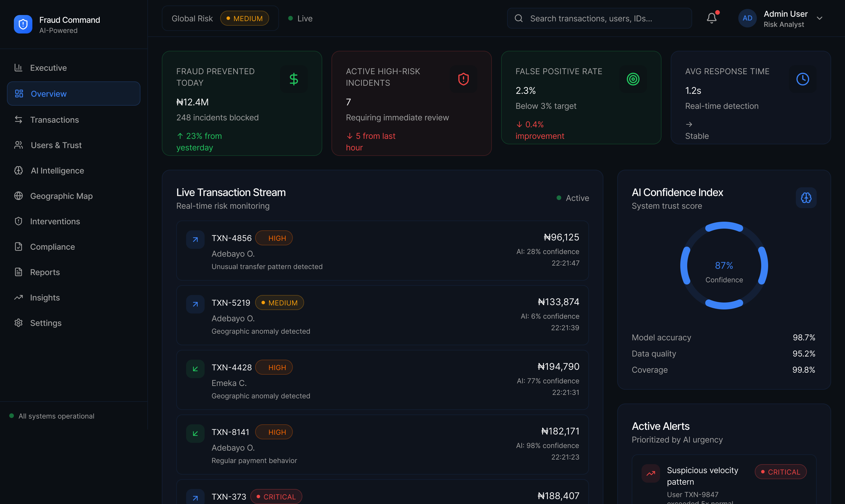Click the notification bell icon
The image size is (845, 504).
click(x=711, y=18)
